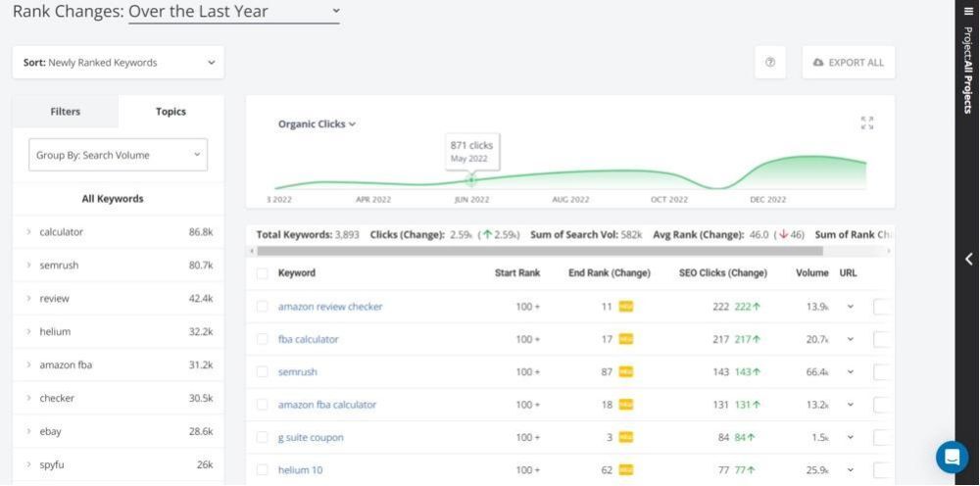Viewport: 980px width, 486px height.
Task: Expand the Organic Clicks chart to fullscreen
Action: (x=867, y=123)
